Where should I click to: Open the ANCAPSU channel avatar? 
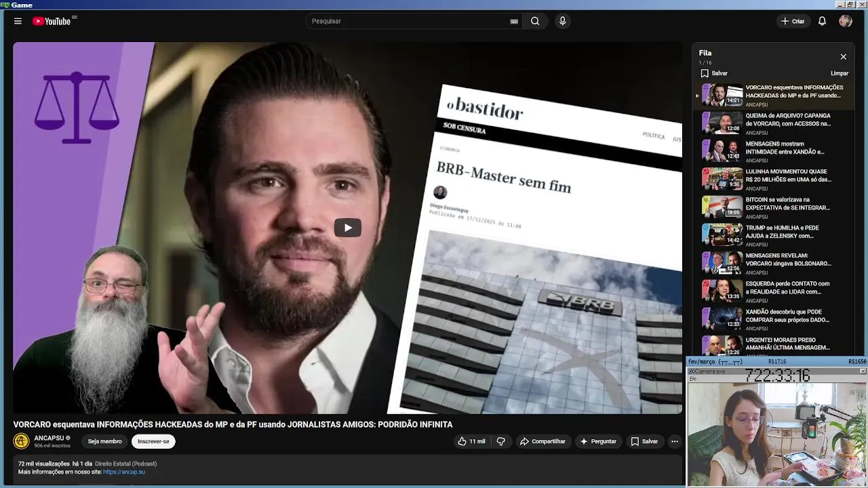[x=22, y=441]
